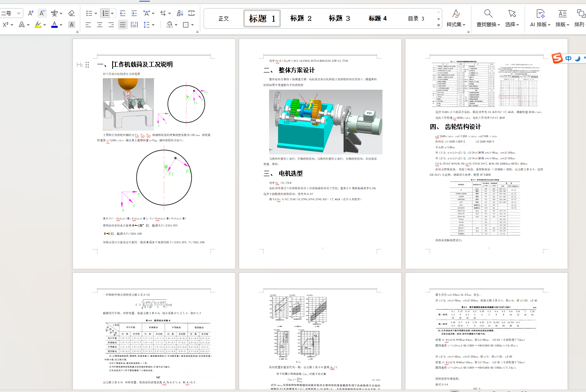586x392 pixels.
Task: Apply the 标题 1 heading style
Action: pyautogui.click(x=262, y=18)
